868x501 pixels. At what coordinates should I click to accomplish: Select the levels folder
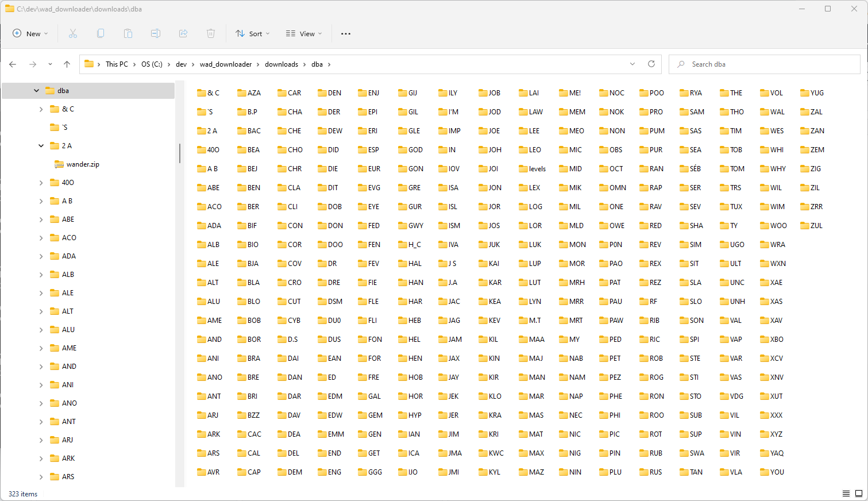point(532,169)
